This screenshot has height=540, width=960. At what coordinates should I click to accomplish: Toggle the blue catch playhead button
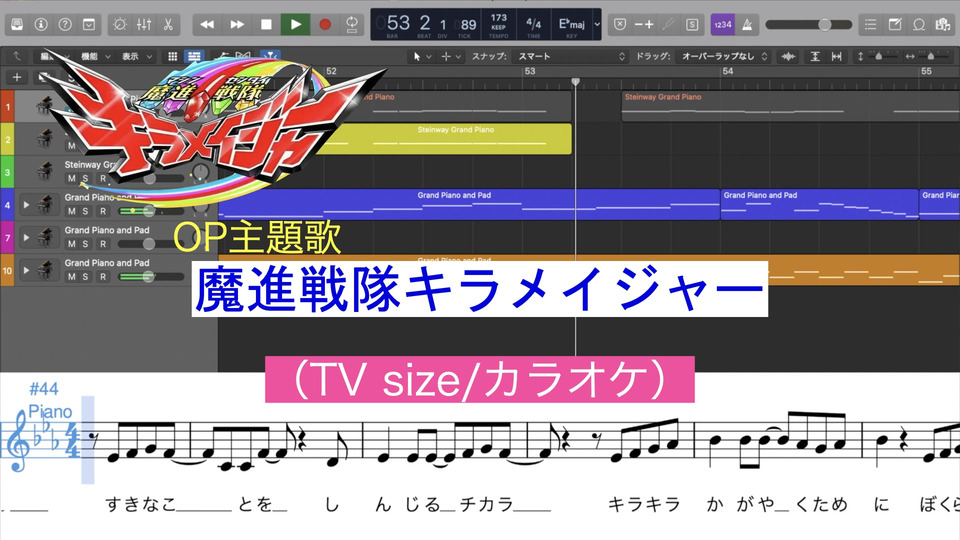[x=269, y=56]
